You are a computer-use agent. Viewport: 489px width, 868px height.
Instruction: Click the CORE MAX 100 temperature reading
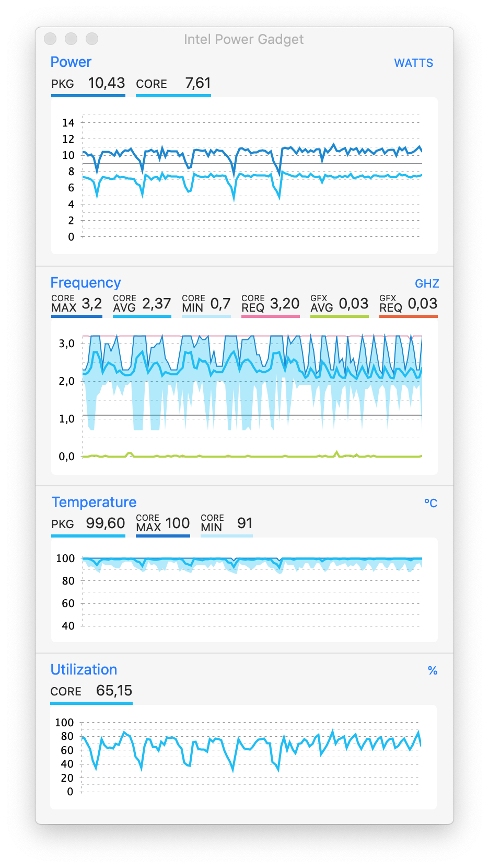click(178, 523)
